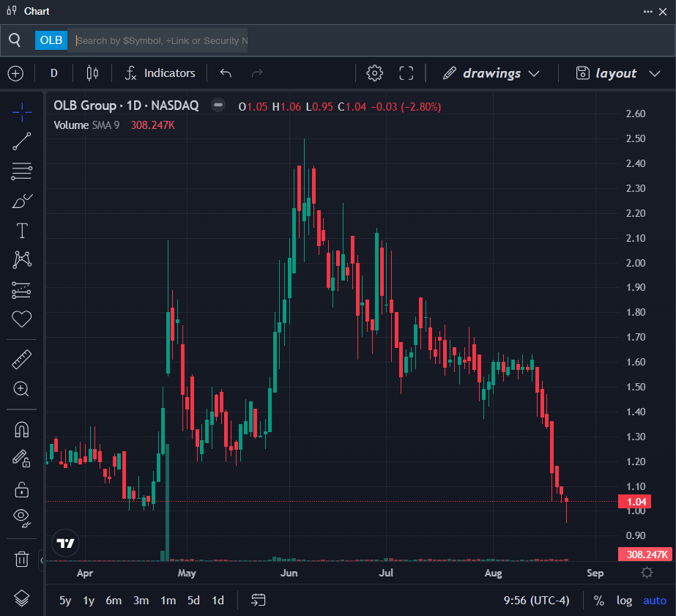Select the ruler measure tool
This screenshot has width=676, height=616.
[x=21, y=360]
